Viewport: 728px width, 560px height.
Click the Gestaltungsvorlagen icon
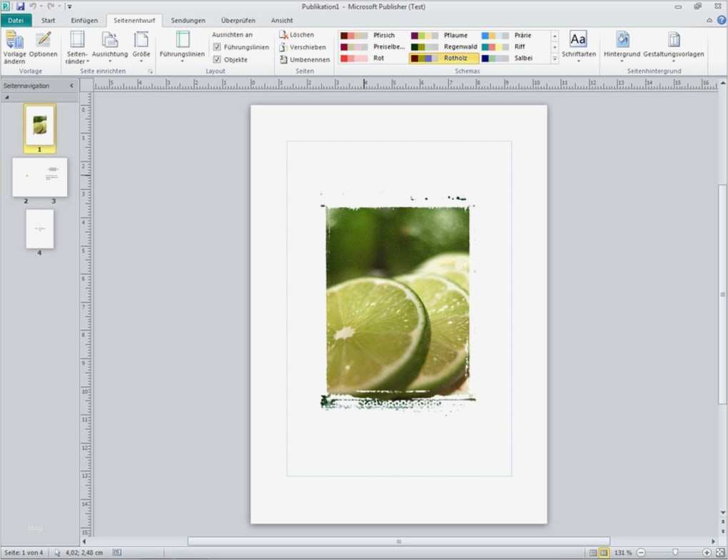click(673, 44)
